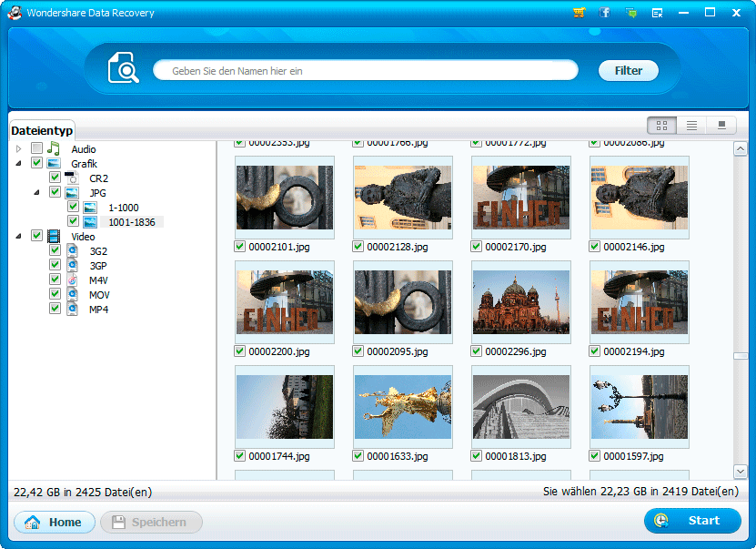Click the green chat feedback icon
Viewport: 756px width, 549px height.
[630, 13]
